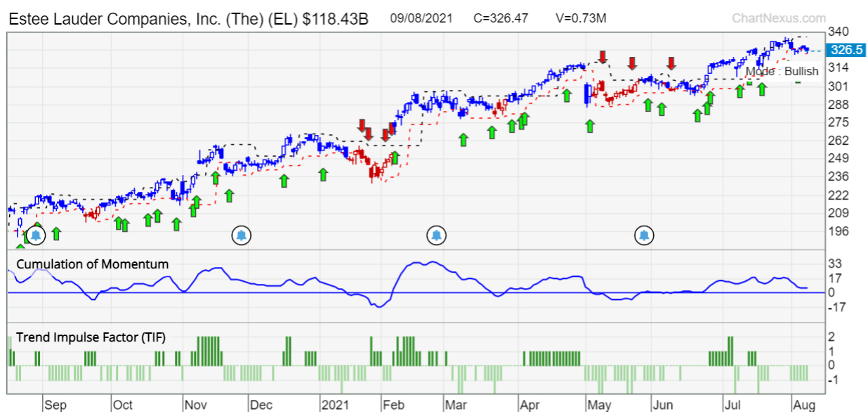
Task: Click the bell alert icon in late May
Action: click(x=644, y=235)
